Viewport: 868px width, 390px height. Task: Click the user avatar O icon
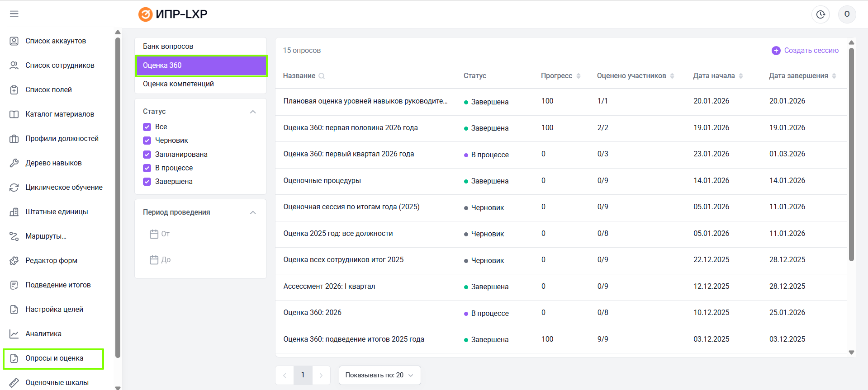click(847, 14)
